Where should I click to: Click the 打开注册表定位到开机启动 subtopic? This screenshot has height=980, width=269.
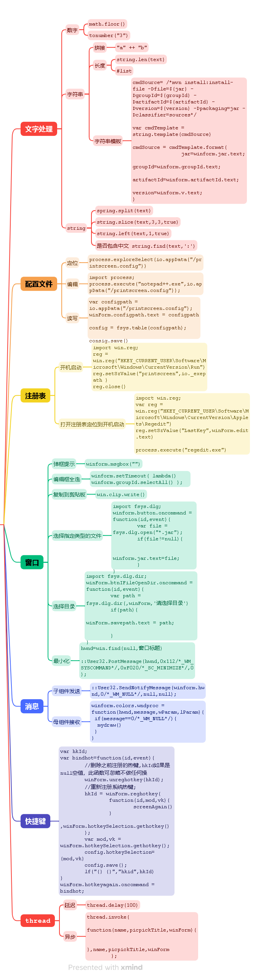92,424
